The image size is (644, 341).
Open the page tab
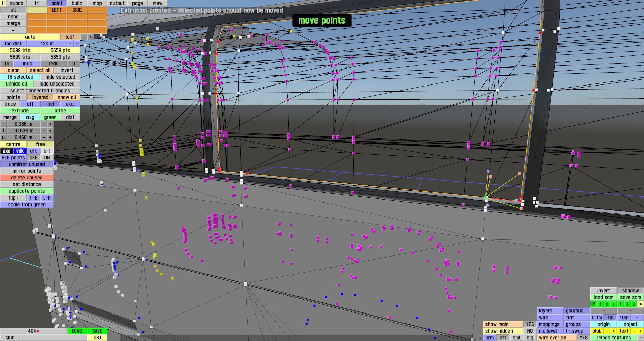click(138, 3)
